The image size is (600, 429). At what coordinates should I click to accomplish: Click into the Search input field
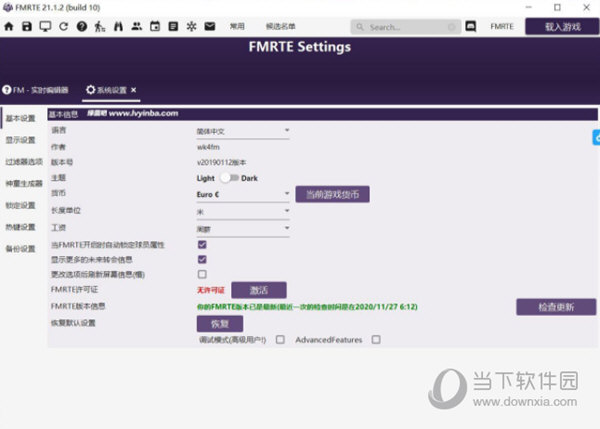coord(406,27)
